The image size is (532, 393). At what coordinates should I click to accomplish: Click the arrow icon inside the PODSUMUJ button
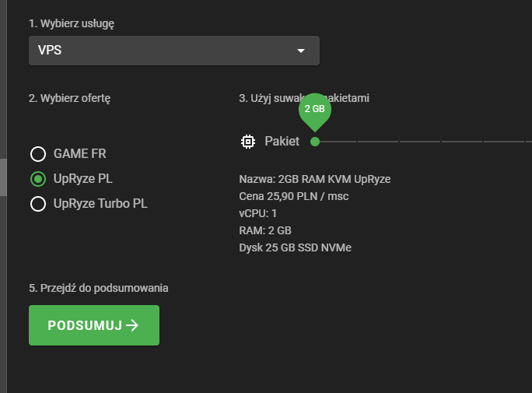pyautogui.click(x=132, y=325)
